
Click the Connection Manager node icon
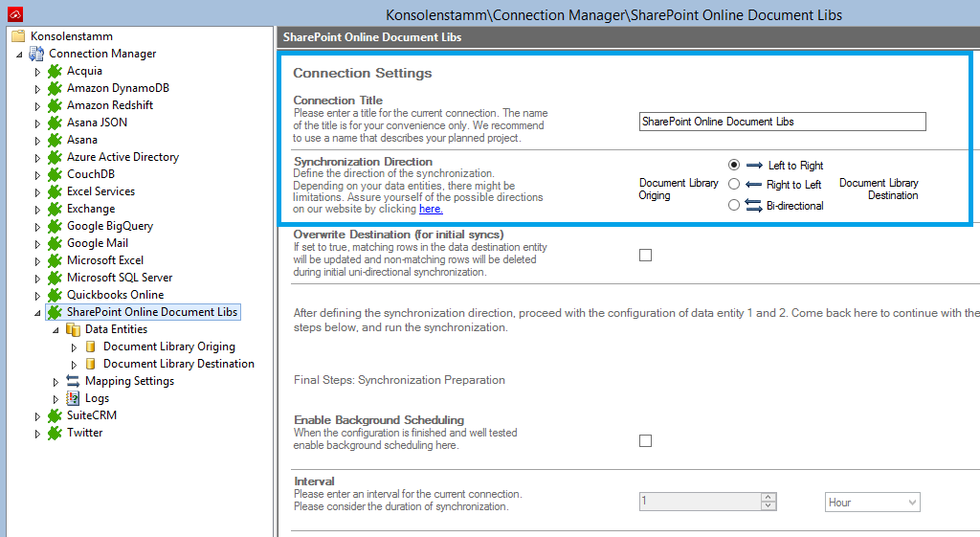[x=36, y=54]
